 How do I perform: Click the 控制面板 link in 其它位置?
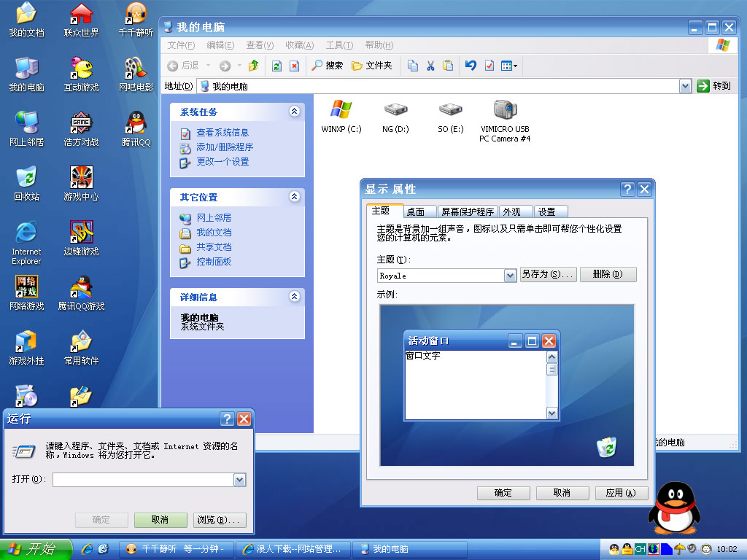(x=213, y=261)
